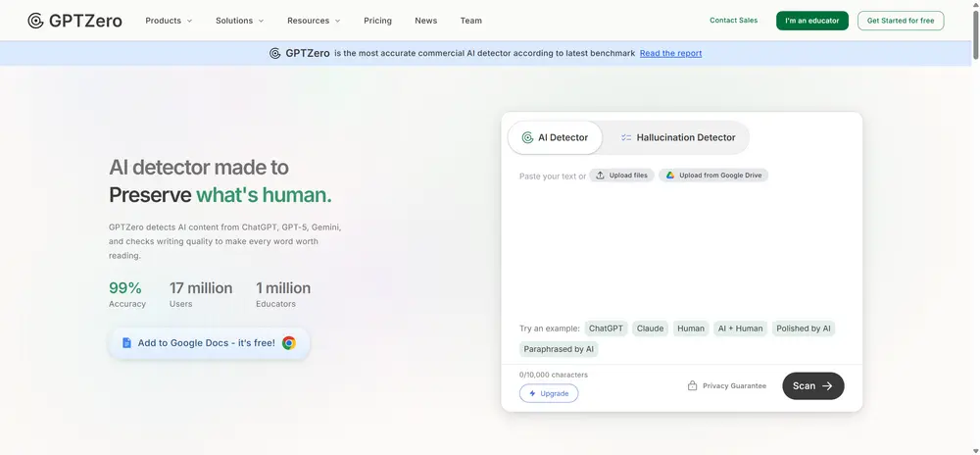Try the Claude example
980x455 pixels.
[x=650, y=329]
